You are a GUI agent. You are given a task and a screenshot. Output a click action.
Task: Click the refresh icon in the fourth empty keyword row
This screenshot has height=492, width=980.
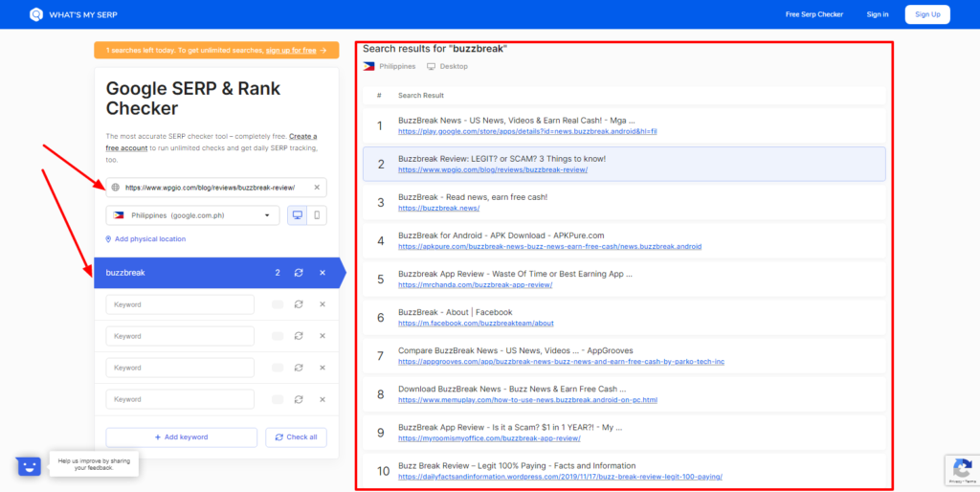click(299, 399)
